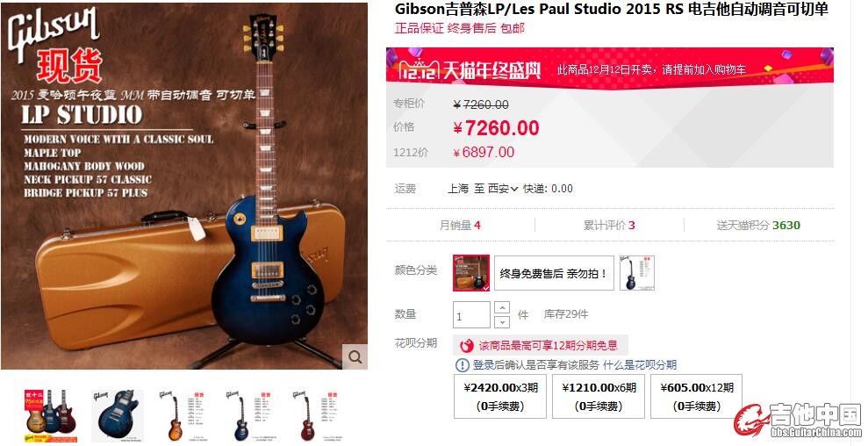The image size is (868, 446).
Task: Choose the ¥1210.00x6期 installment plan
Action: 599,396
